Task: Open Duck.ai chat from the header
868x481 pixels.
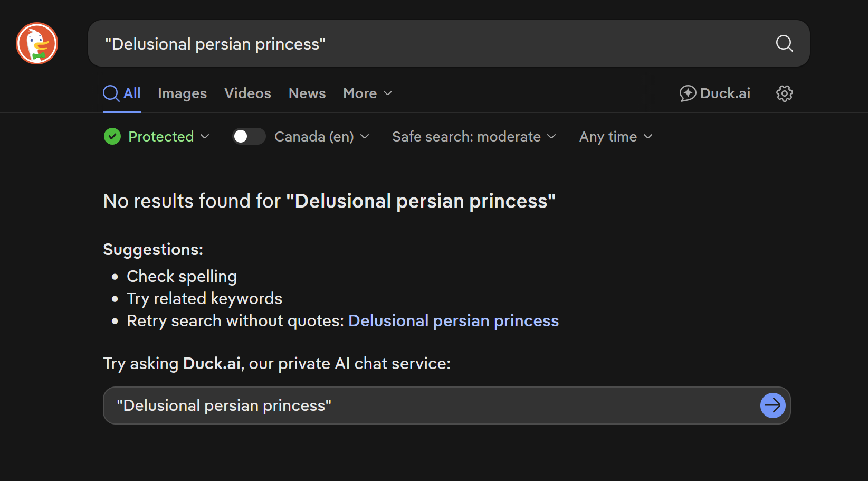Action: (715, 93)
